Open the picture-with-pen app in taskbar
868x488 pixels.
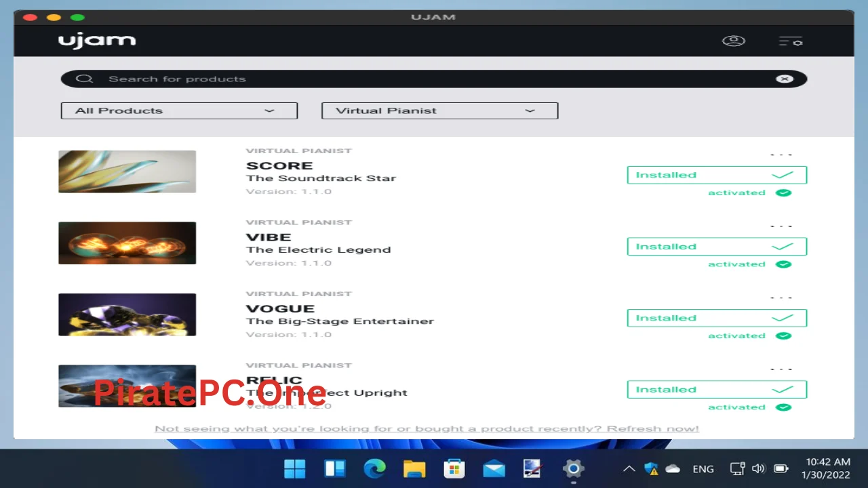[x=534, y=468]
